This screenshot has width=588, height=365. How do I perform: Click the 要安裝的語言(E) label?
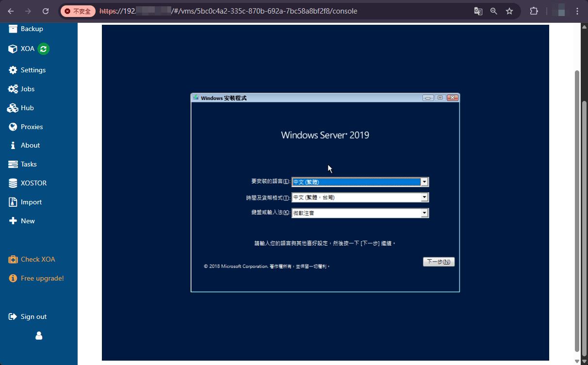[270, 182]
